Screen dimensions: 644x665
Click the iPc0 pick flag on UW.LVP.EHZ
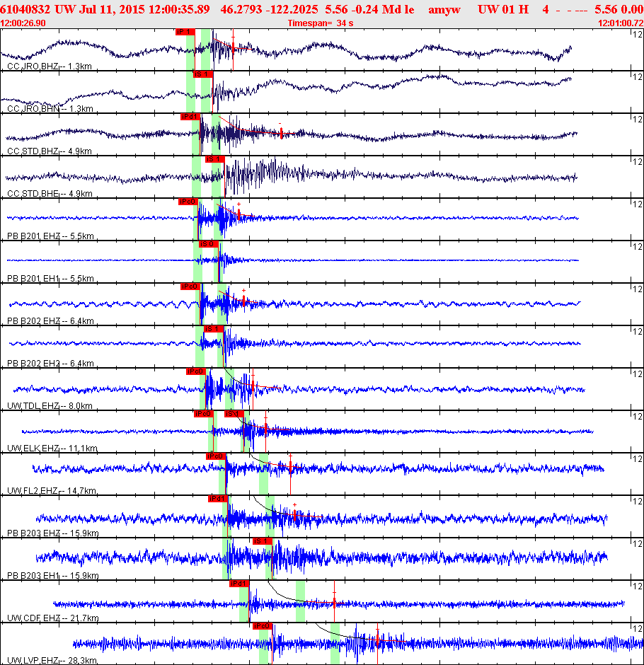[262, 625]
